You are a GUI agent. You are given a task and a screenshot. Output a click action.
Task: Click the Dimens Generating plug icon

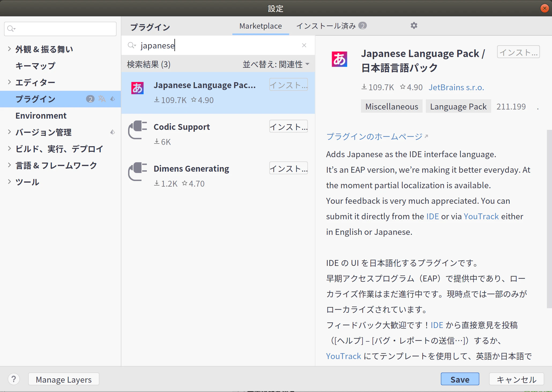click(x=137, y=172)
